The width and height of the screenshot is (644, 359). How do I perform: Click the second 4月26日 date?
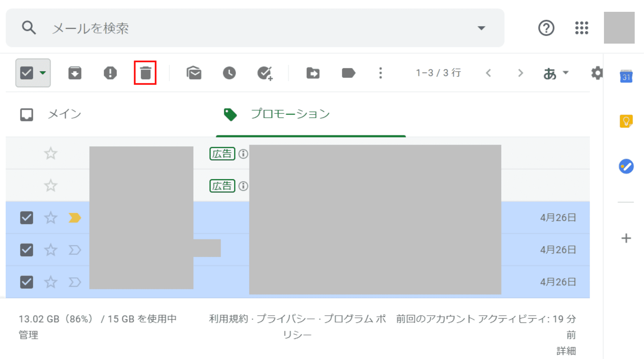coord(558,250)
